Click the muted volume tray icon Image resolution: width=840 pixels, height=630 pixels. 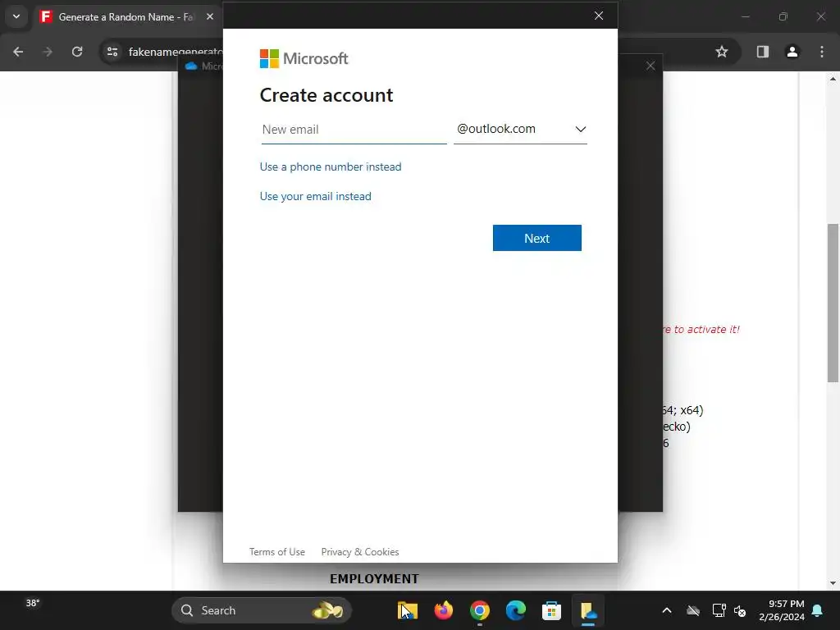click(741, 610)
